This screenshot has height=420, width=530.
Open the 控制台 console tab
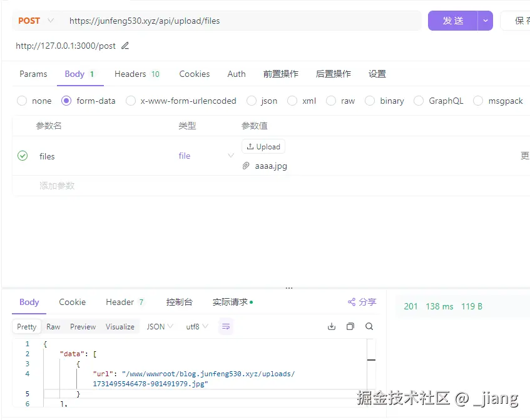point(179,301)
